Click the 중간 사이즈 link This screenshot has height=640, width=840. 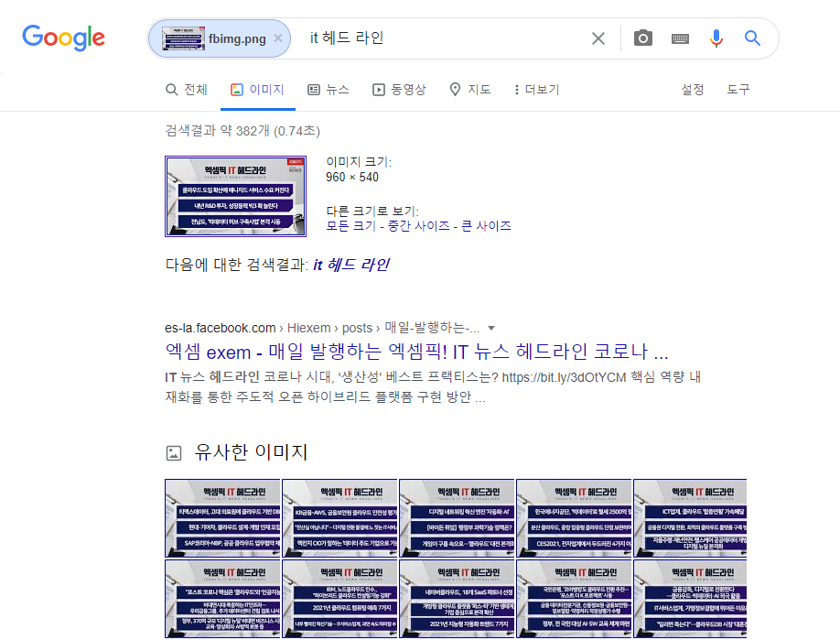[419, 225]
